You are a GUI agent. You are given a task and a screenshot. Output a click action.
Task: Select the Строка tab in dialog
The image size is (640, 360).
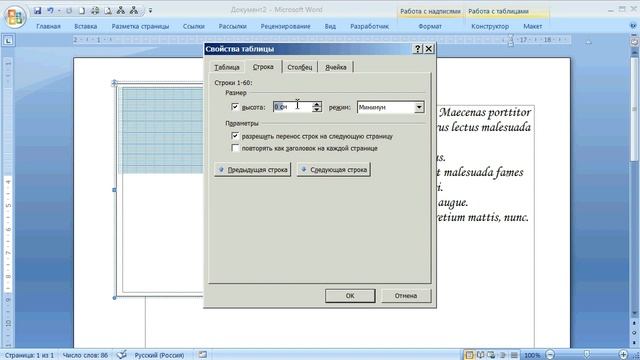[x=263, y=67]
